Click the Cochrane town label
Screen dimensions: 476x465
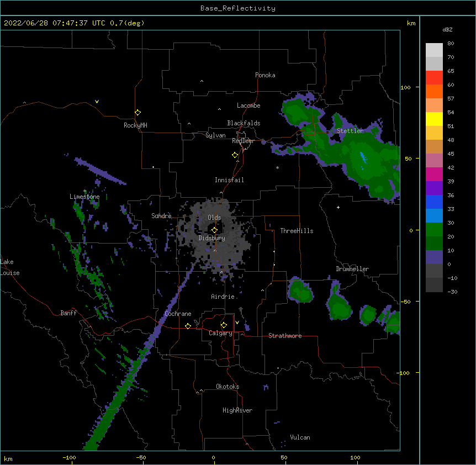(178, 314)
